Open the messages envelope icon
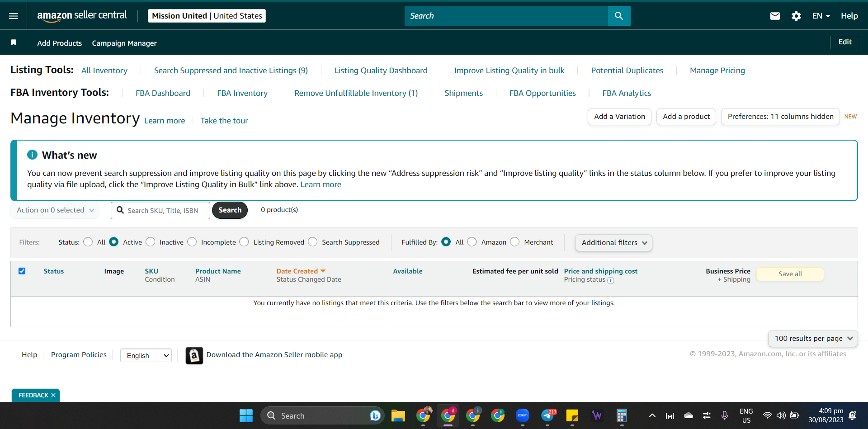The height and width of the screenshot is (429, 868). [x=775, y=16]
